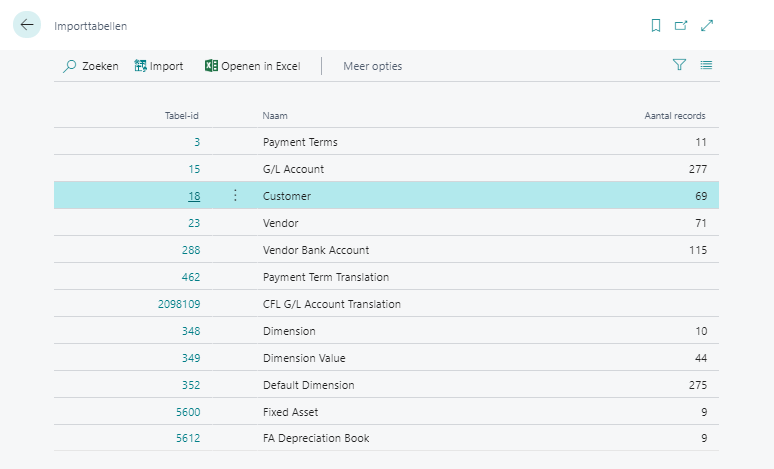Switch list view layout icon

[707, 65]
